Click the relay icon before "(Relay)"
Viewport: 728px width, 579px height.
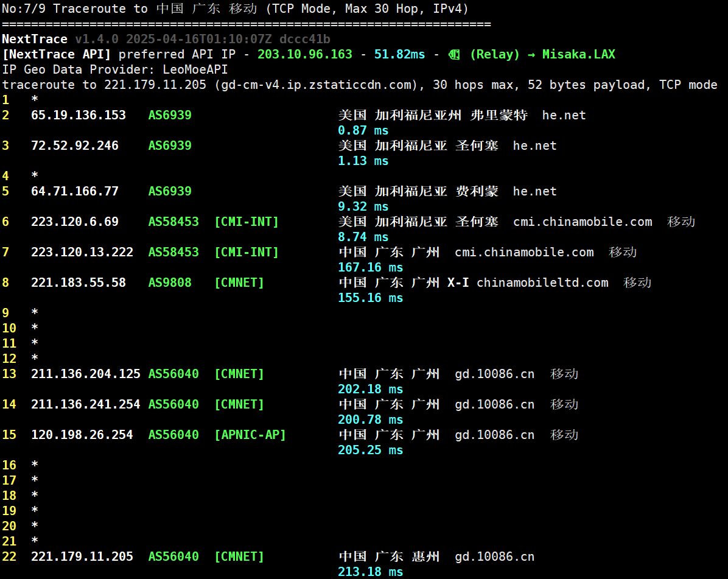[x=454, y=54]
